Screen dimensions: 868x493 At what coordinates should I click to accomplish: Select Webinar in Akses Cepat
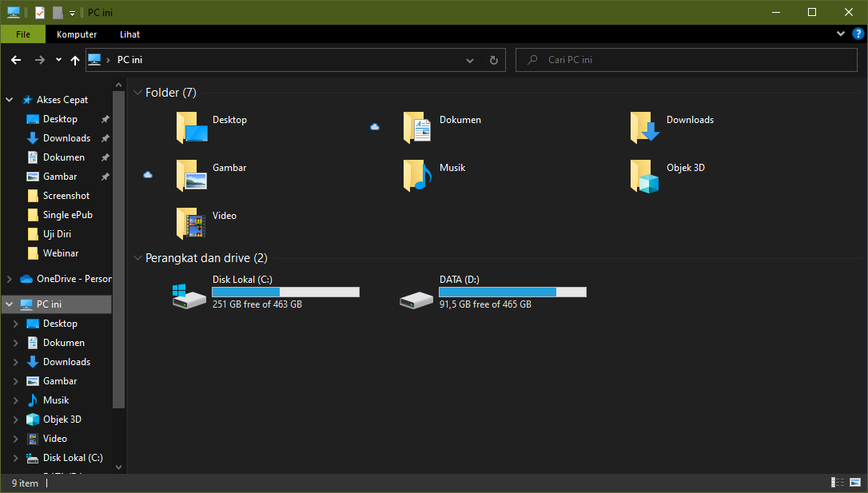(x=61, y=253)
